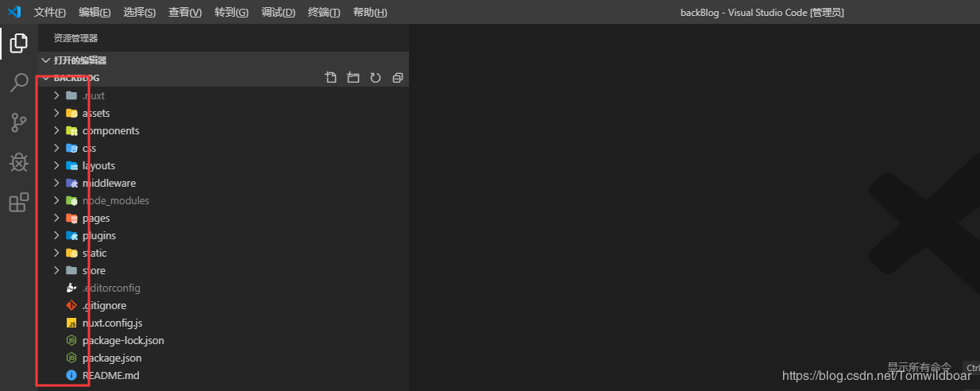The height and width of the screenshot is (391, 980).
Task: Open the File menu (文件)
Action: (x=49, y=12)
